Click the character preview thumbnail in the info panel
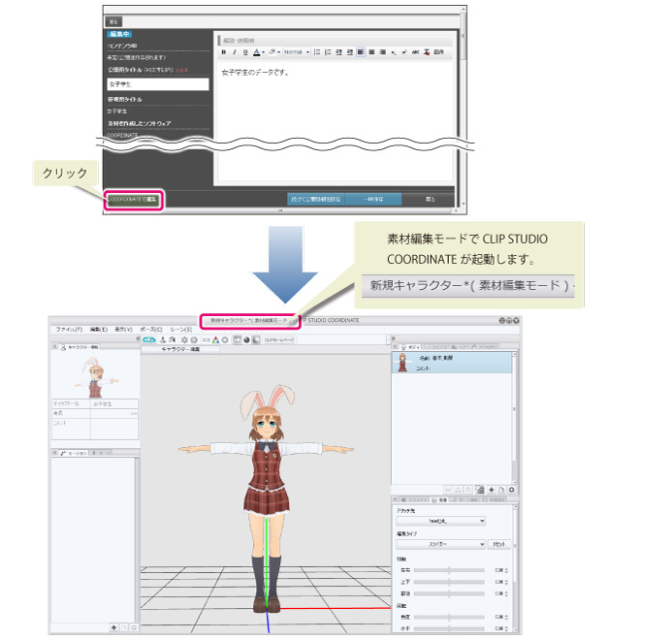 tap(95, 377)
